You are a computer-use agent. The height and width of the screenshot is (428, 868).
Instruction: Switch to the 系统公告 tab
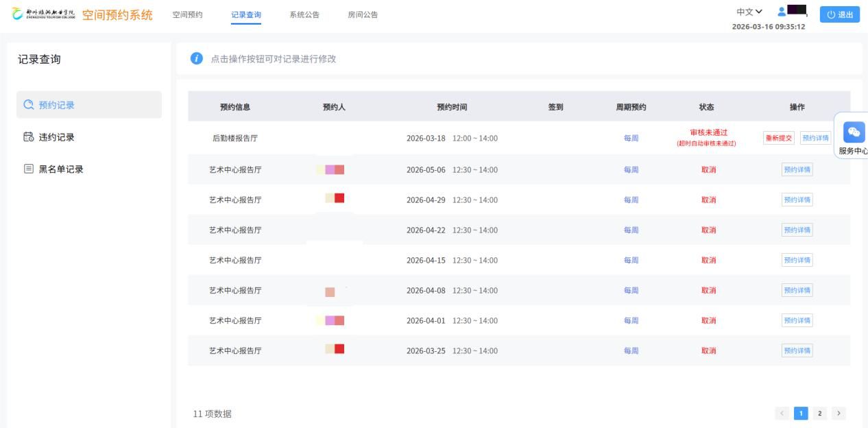pos(304,15)
